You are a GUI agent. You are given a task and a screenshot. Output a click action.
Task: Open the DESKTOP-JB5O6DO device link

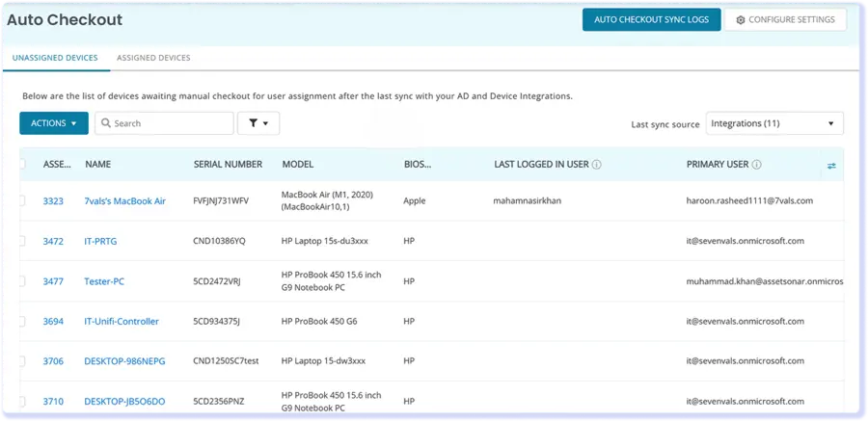point(124,402)
